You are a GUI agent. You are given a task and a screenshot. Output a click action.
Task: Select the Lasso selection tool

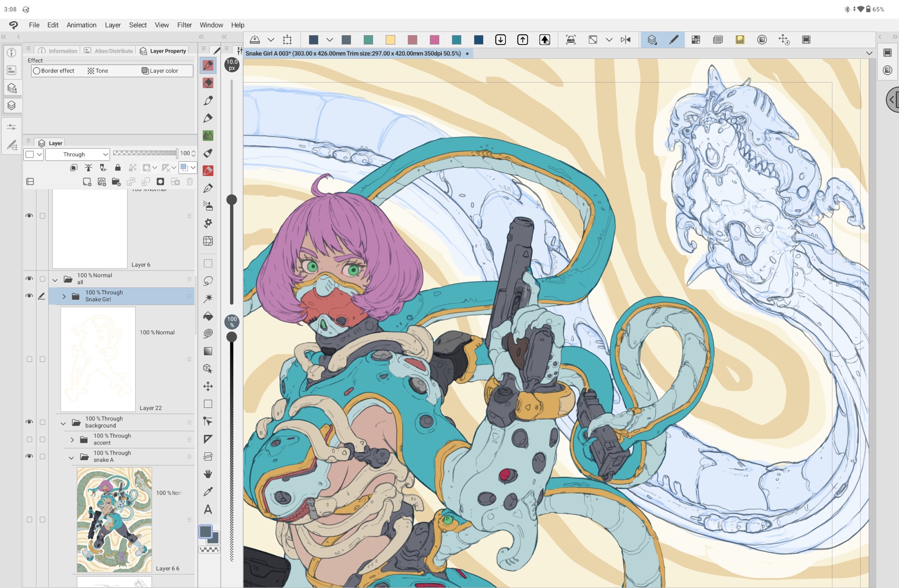tap(208, 281)
